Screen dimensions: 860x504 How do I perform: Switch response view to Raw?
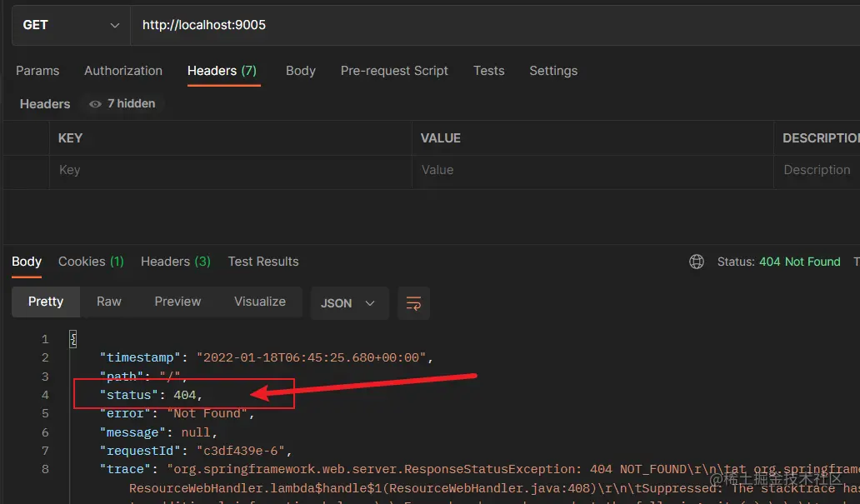pyautogui.click(x=109, y=302)
